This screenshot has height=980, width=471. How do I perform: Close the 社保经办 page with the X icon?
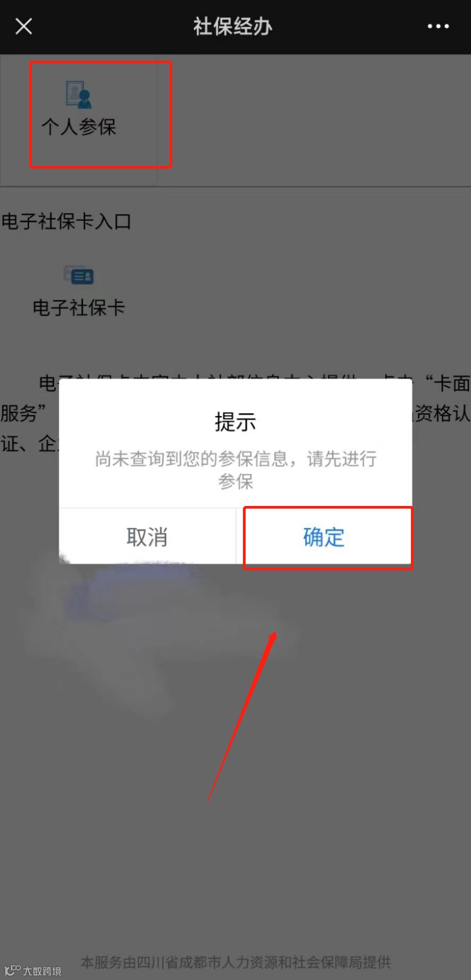point(24,26)
